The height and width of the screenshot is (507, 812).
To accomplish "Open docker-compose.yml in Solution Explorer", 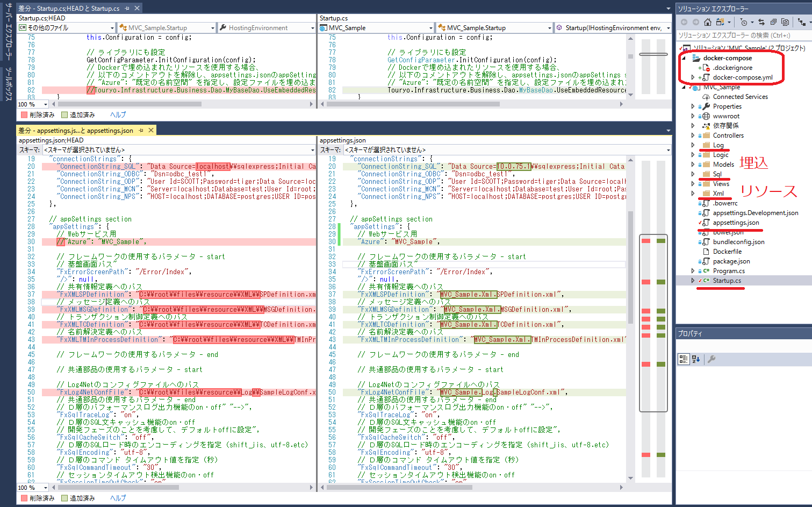I will tap(742, 77).
